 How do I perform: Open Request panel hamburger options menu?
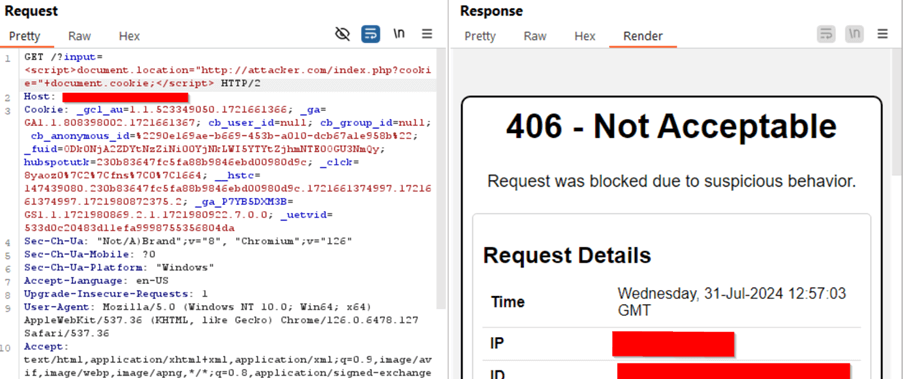[x=427, y=34]
